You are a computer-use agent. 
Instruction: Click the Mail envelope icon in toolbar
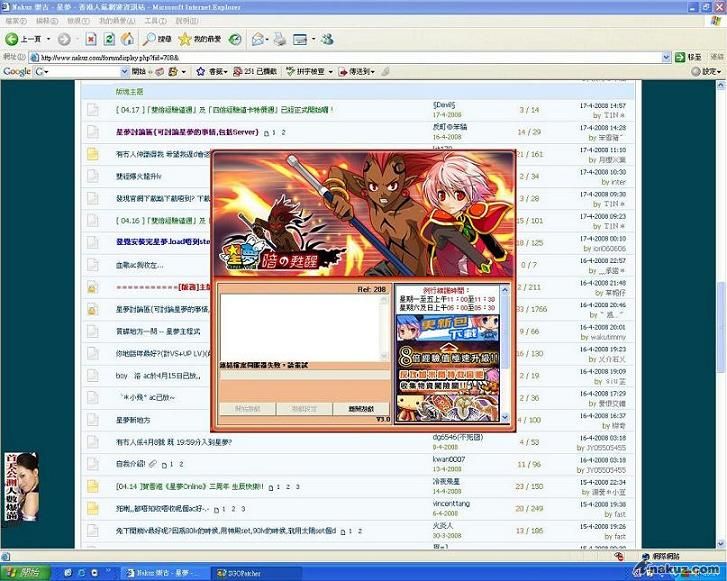point(259,39)
